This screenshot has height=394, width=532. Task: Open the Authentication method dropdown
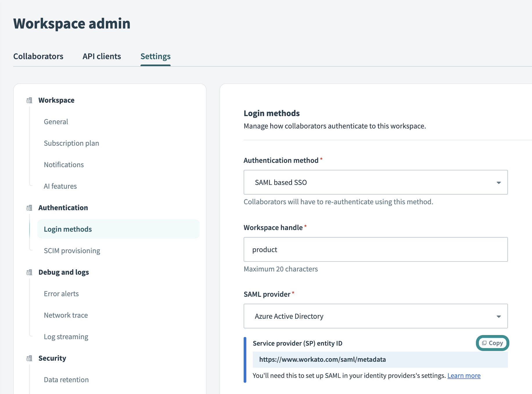pyautogui.click(x=375, y=182)
